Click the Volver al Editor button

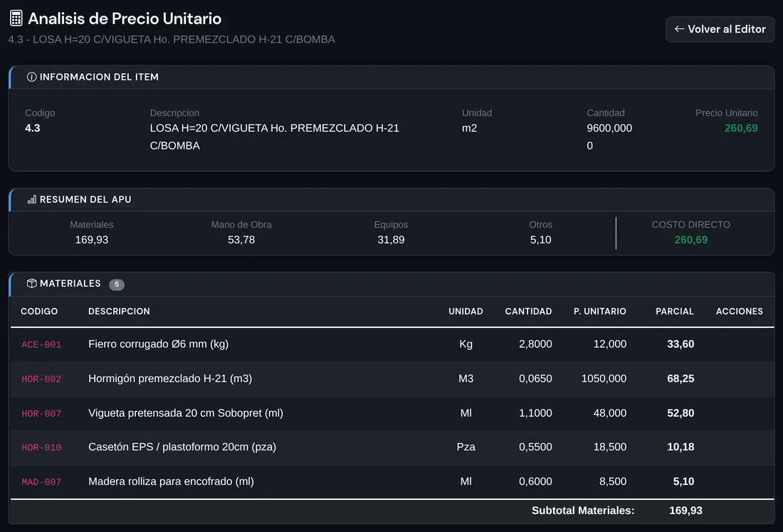click(720, 29)
